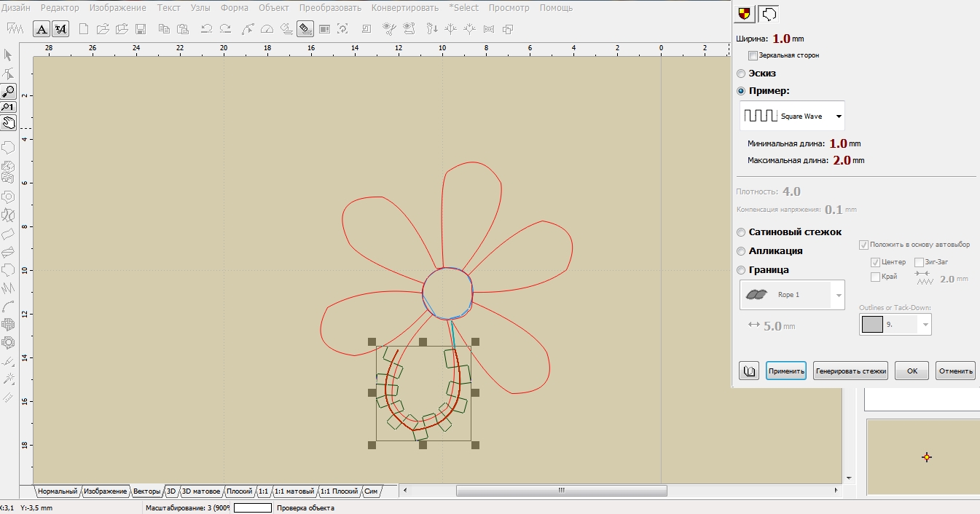
Task: Choose the Сатиновый стежок radio button
Action: [742, 232]
